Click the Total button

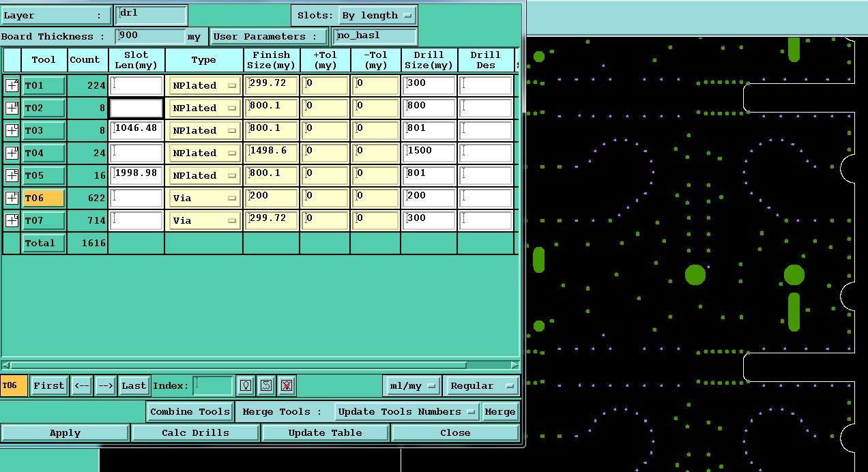[44, 243]
